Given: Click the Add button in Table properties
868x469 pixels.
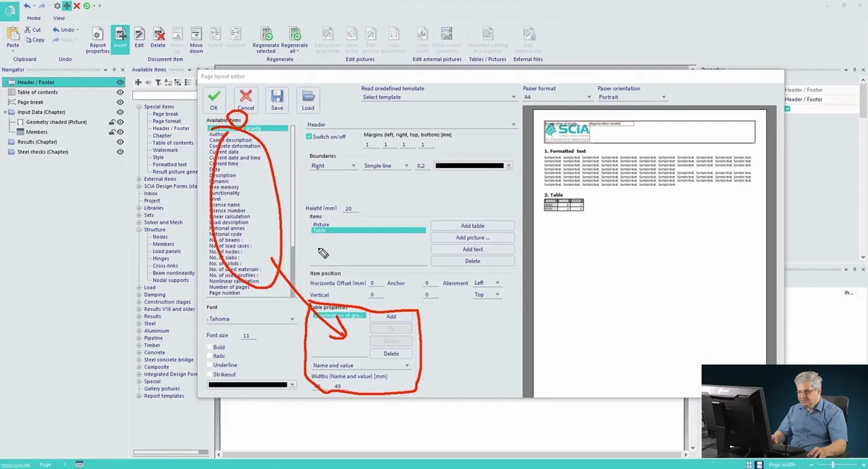Looking at the screenshot, I should (x=391, y=317).
